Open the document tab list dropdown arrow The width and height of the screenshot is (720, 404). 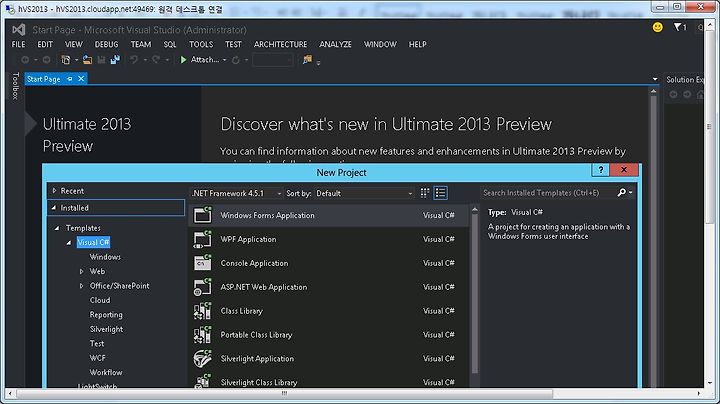655,79
